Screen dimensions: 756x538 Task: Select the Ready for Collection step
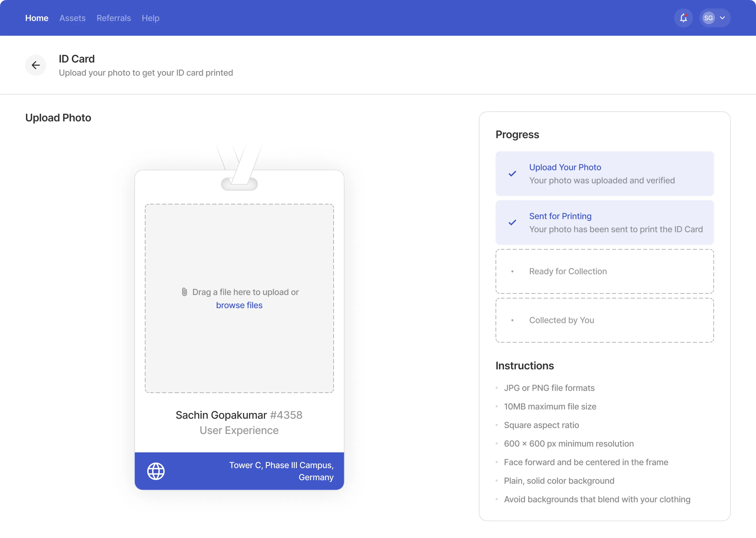click(x=604, y=271)
